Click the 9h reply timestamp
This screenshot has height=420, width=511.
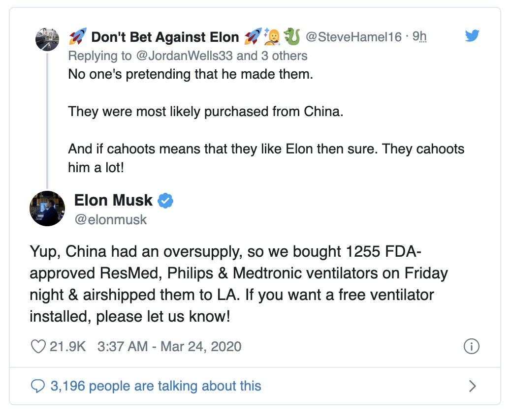coord(418,37)
